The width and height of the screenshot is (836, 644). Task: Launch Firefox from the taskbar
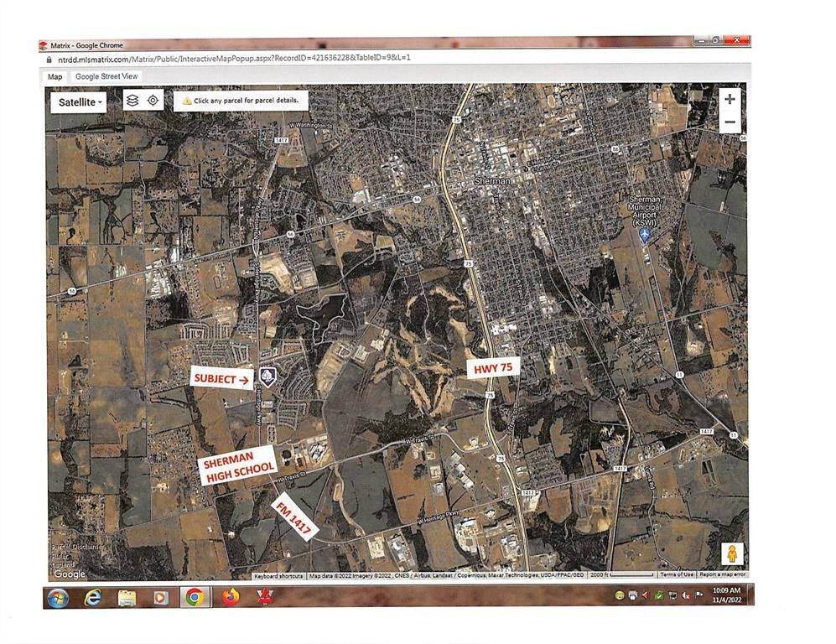pos(231,597)
